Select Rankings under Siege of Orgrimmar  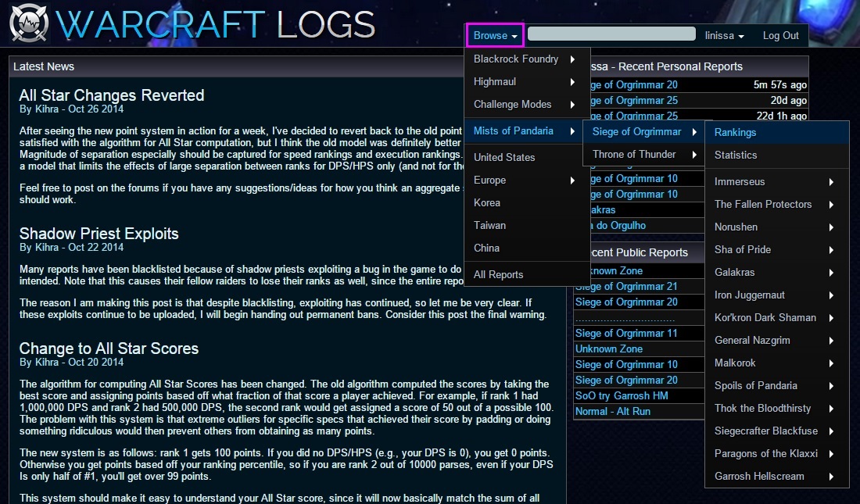735,133
